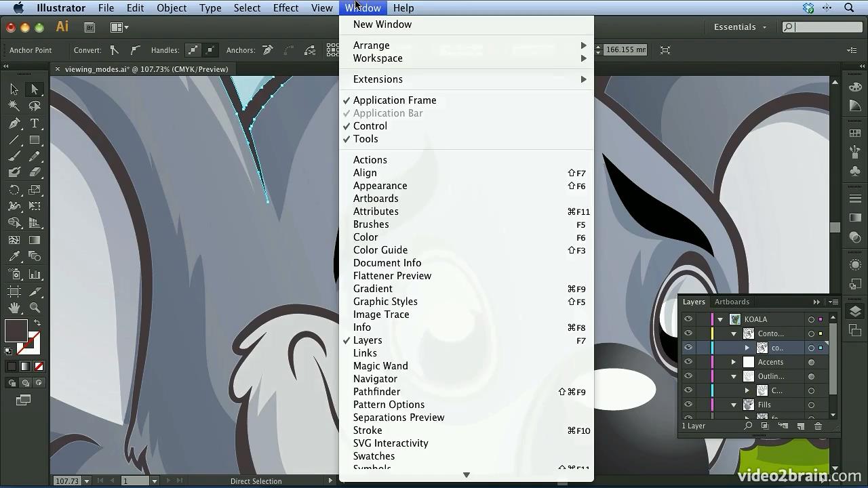Click the Fill color swatch
This screenshot has width=868, height=488.
pyautogui.click(x=16, y=331)
